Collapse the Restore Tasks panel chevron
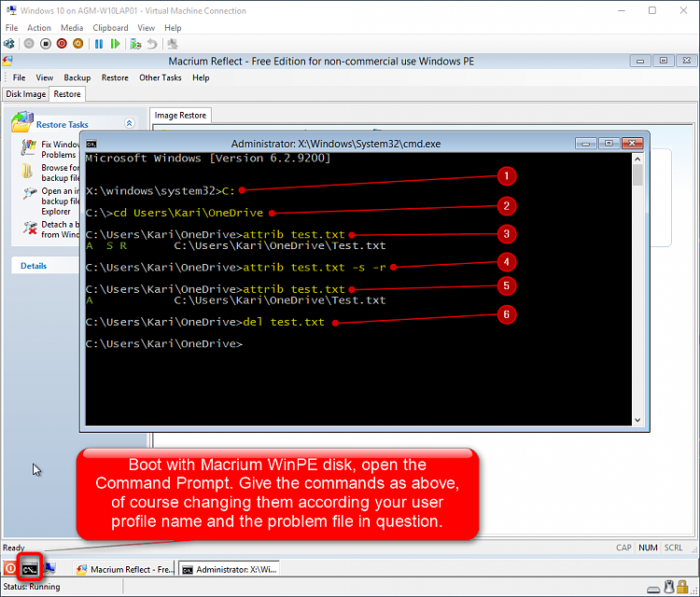 coord(130,123)
